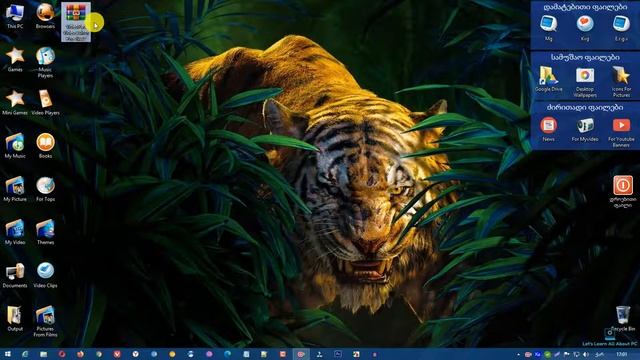Open the red exclamation desktop icon
The height and width of the screenshot is (360, 640).
pyautogui.click(x=623, y=191)
